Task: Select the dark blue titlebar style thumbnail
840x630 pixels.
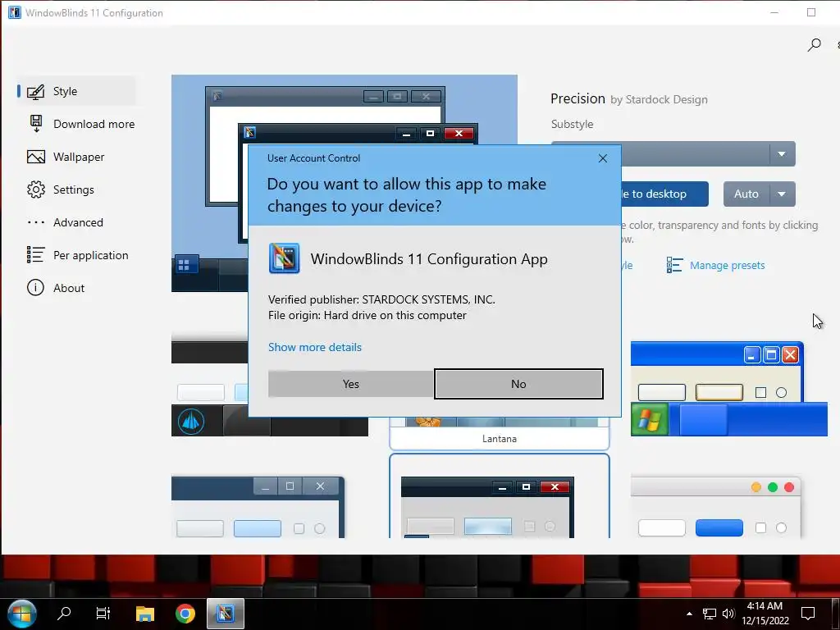Action: click(x=258, y=507)
